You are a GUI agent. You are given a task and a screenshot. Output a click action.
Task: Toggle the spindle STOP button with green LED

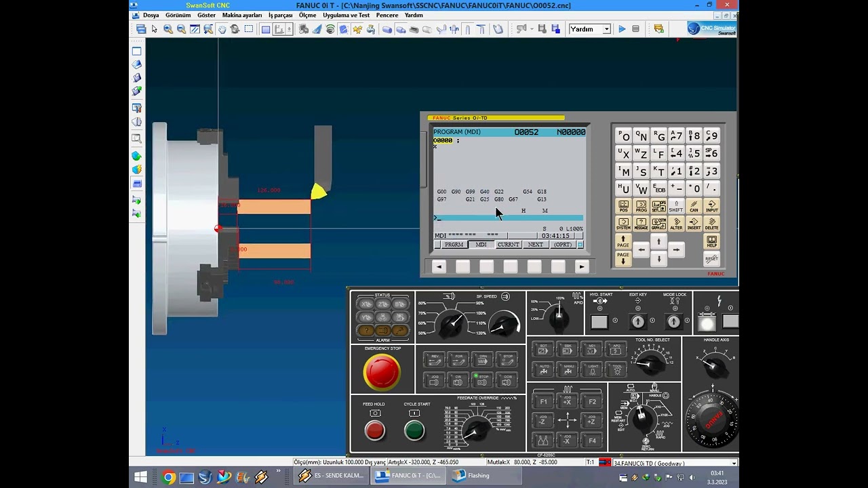pos(484,380)
